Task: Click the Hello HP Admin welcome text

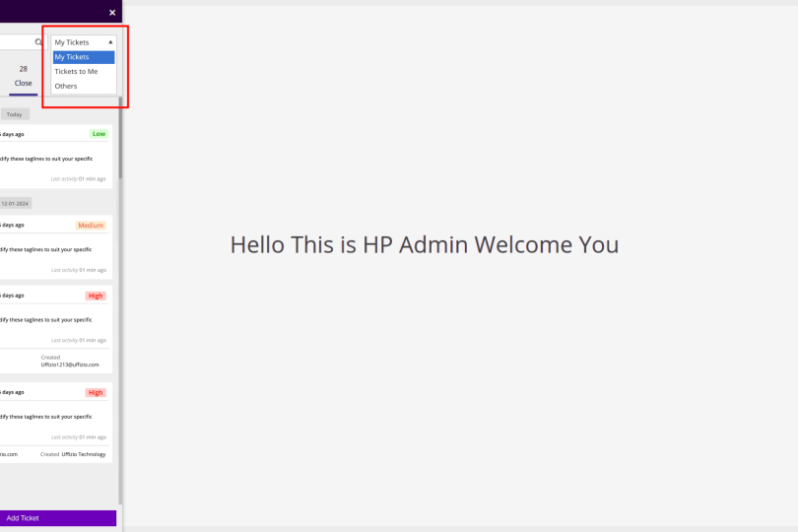Action: (x=425, y=245)
